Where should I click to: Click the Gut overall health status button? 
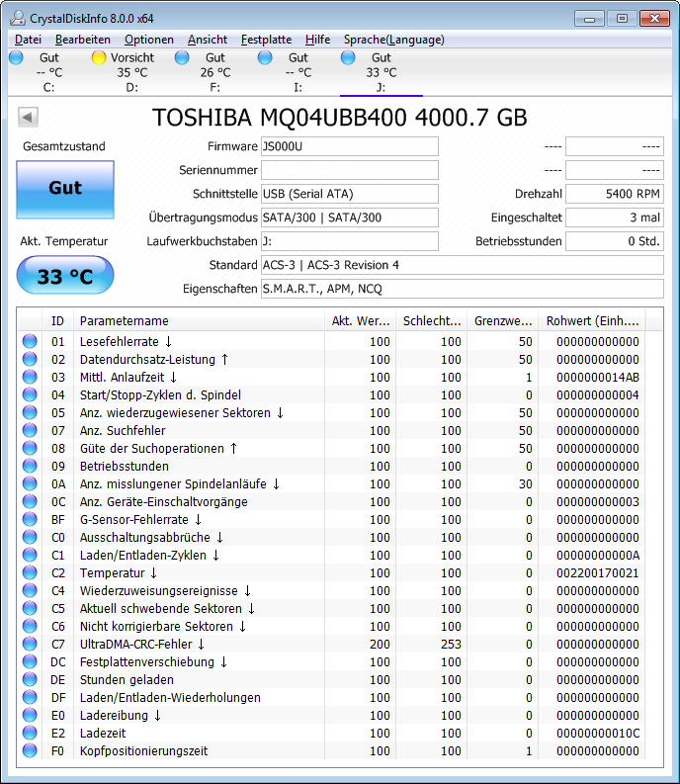(x=65, y=190)
